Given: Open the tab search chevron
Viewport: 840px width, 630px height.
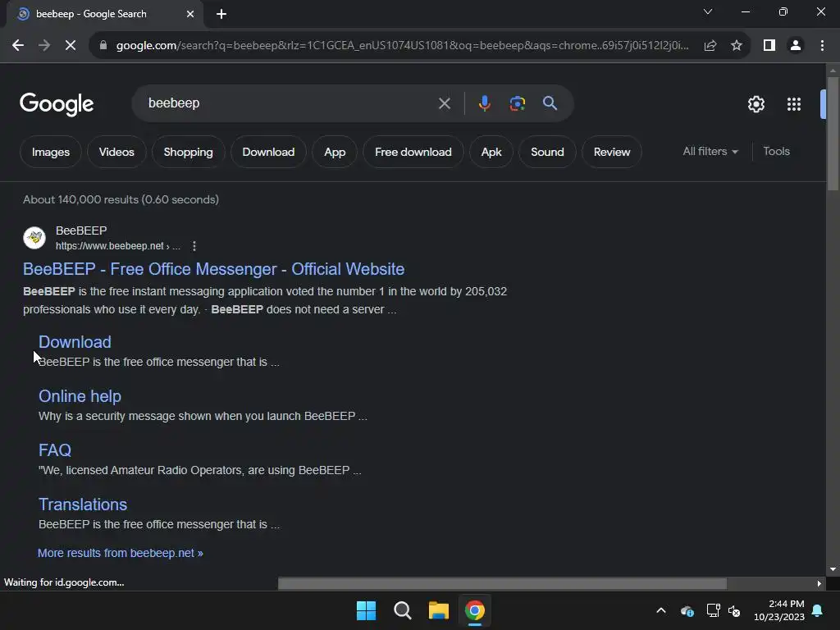Looking at the screenshot, I should click(x=708, y=11).
